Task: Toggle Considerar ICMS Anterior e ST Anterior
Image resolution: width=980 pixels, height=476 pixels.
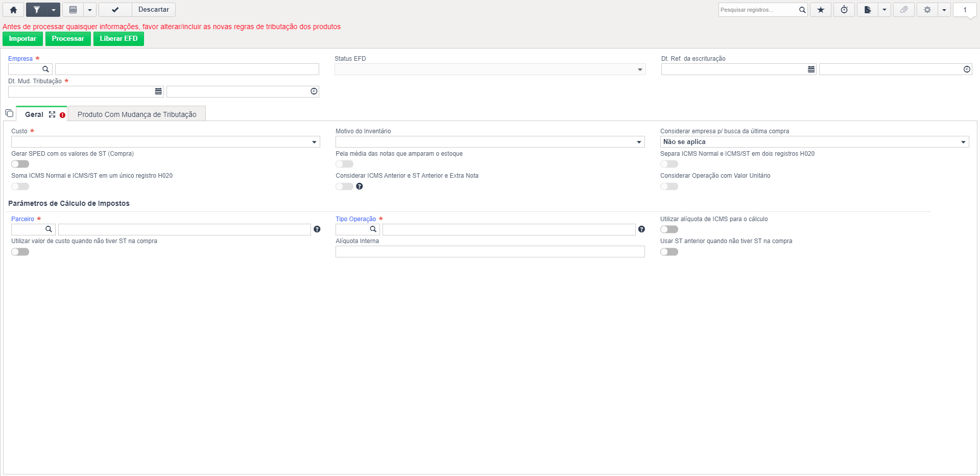Action: [x=345, y=186]
